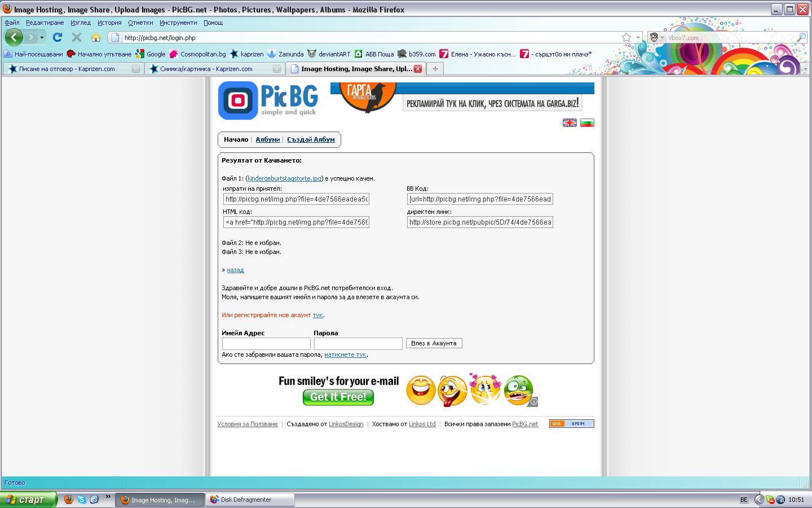Open the deviantART bookmark
The width and height of the screenshot is (812, 508).
(329, 54)
